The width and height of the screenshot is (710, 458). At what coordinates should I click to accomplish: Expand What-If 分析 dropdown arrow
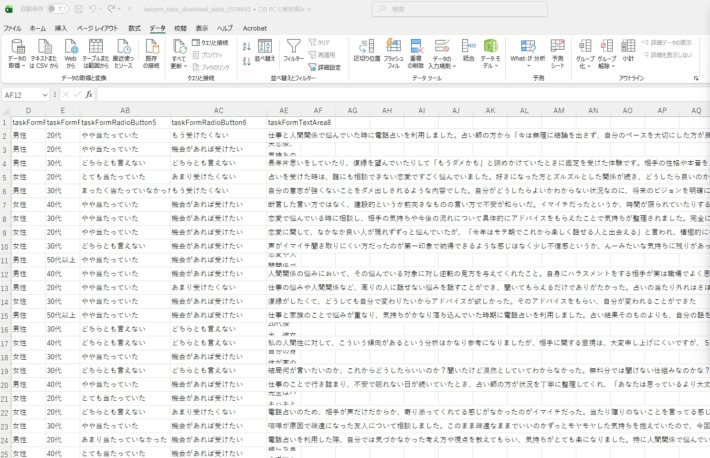[528, 66]
